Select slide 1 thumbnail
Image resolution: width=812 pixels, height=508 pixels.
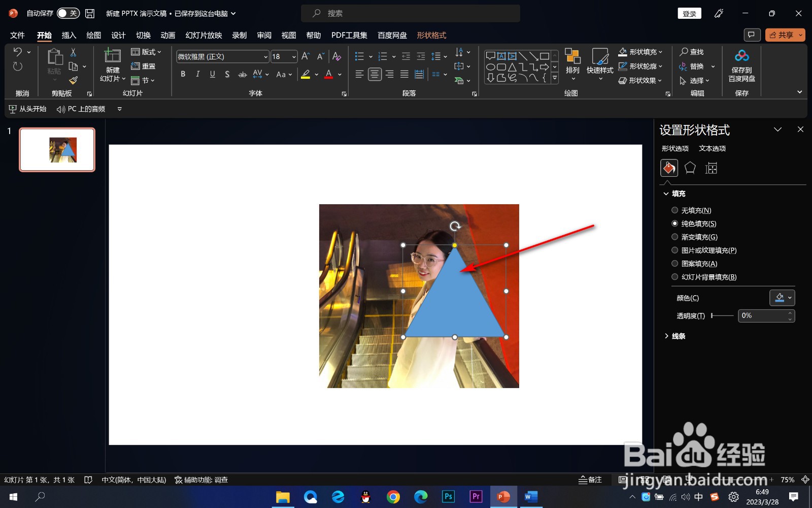[57, 149]
